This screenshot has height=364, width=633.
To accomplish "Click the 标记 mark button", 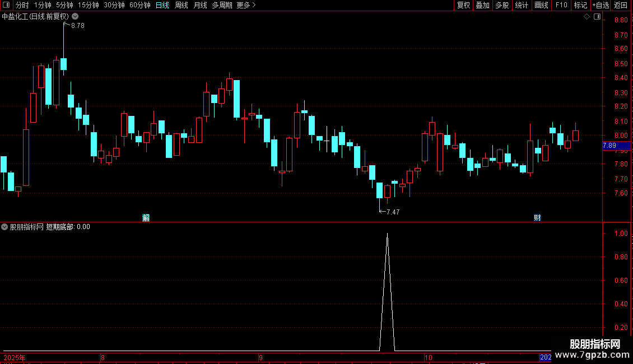I will [580, 5].
